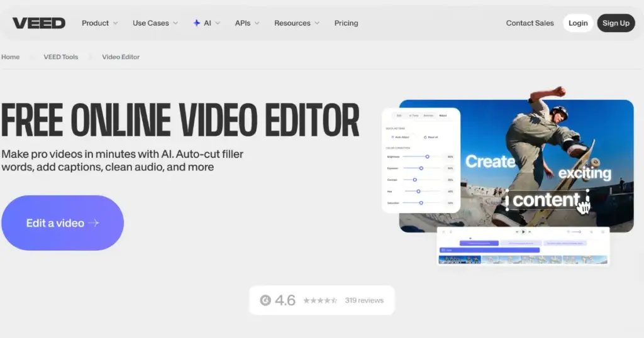Click the skateboarder hero image
Viewport: 644px width, 338px height.
point(516,166)
